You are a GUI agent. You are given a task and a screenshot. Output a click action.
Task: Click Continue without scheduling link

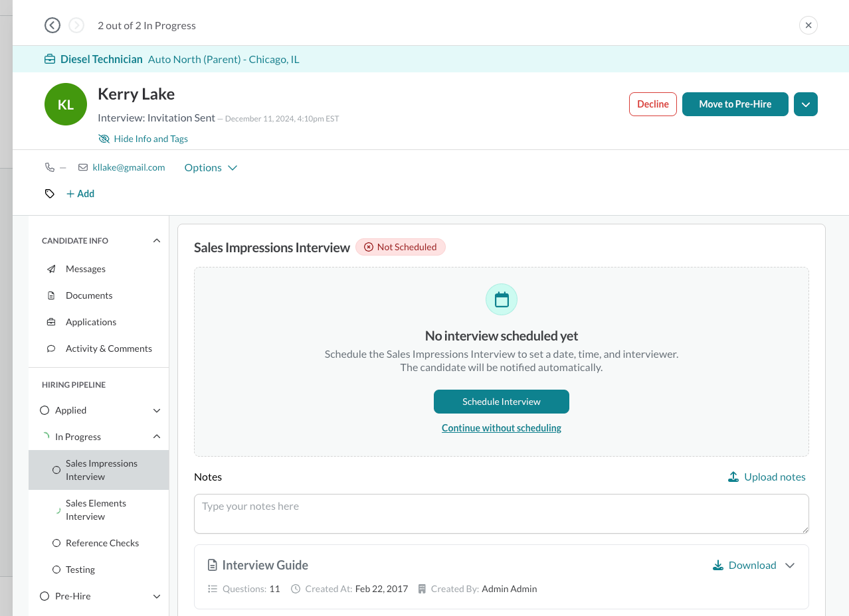coord(502,428)
